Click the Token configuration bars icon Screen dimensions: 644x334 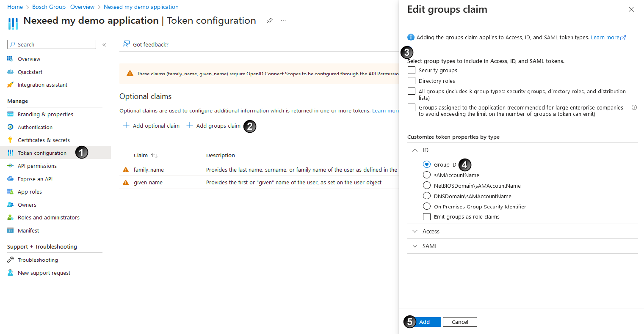(10, 153)
